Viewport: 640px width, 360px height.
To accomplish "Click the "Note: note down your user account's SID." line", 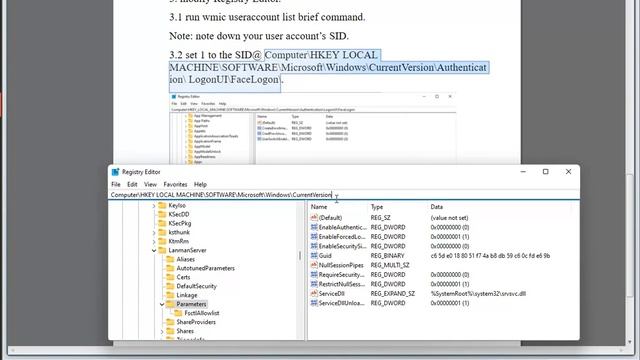I will 259,36.
